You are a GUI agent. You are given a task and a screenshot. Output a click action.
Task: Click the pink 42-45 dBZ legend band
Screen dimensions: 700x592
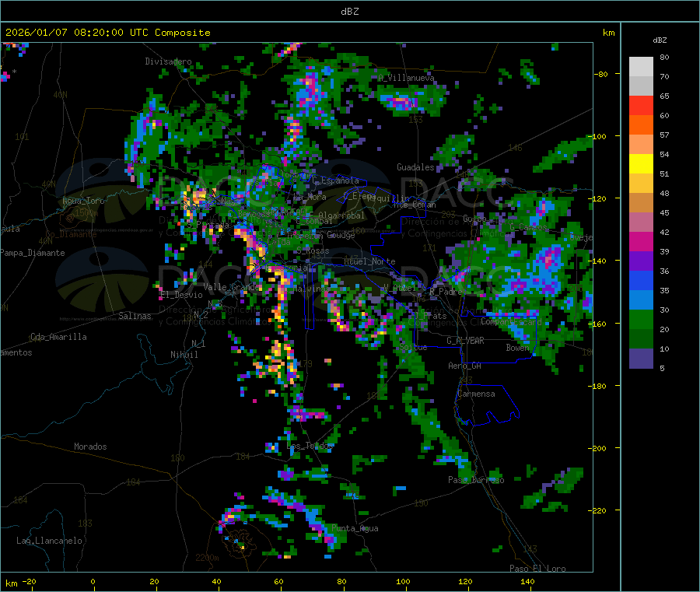pos(641,222)
